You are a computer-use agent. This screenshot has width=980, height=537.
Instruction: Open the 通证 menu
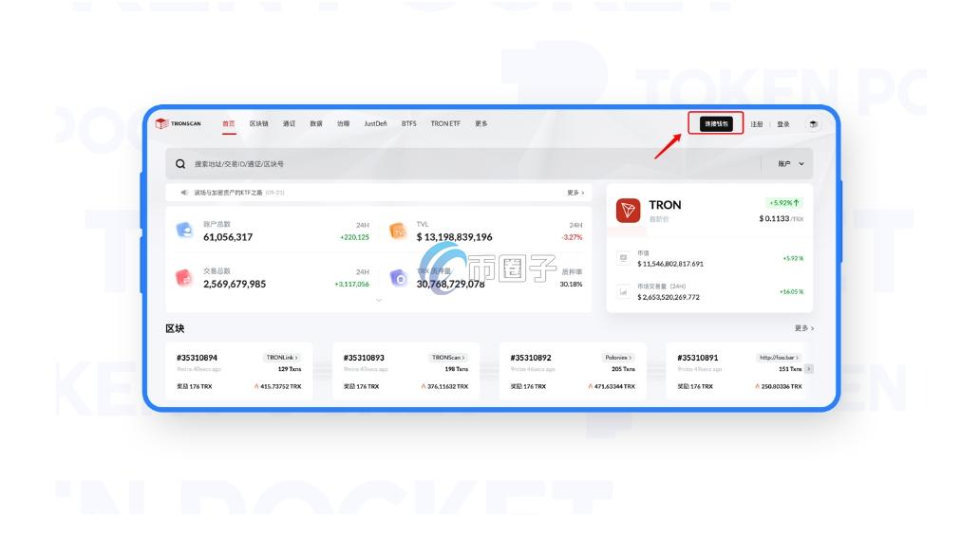tap(289, 123)
